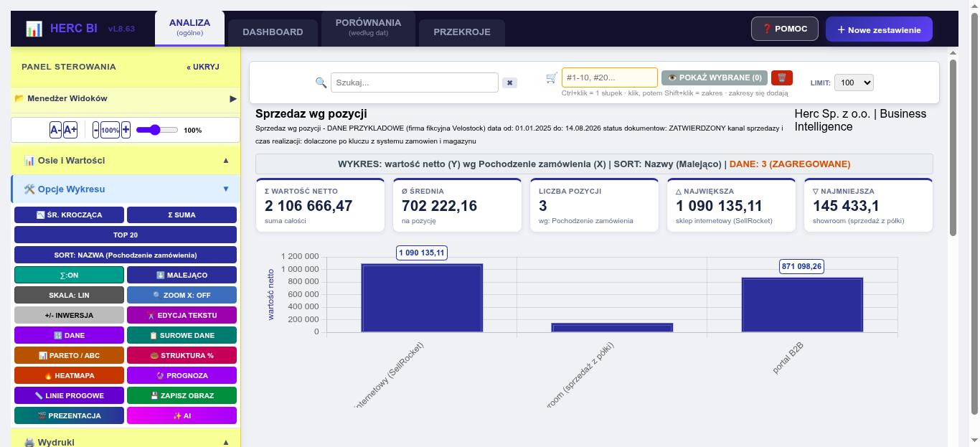Click the POMOC help button
This screenshot has height=447, width=980.
point(785,29)
